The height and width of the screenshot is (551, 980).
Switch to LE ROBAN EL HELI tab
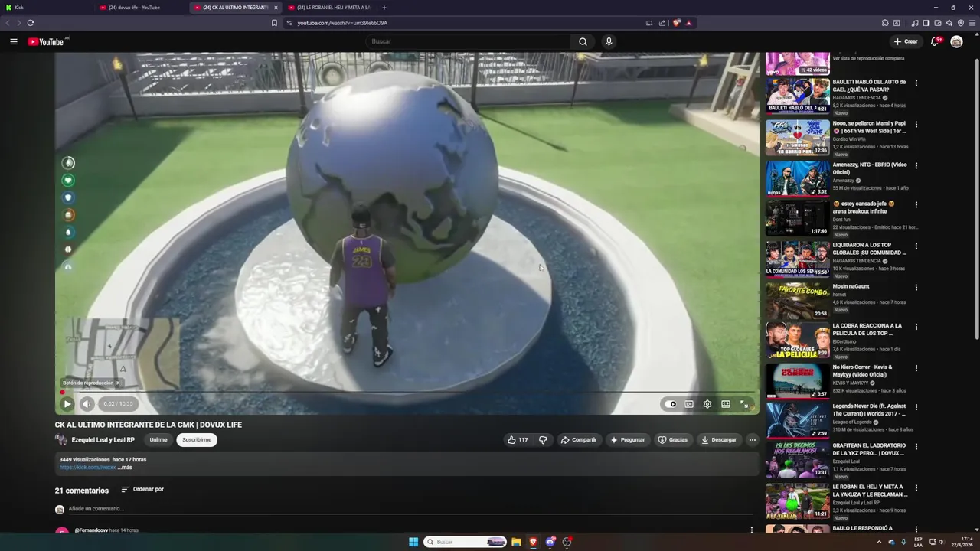pos(329,8)
